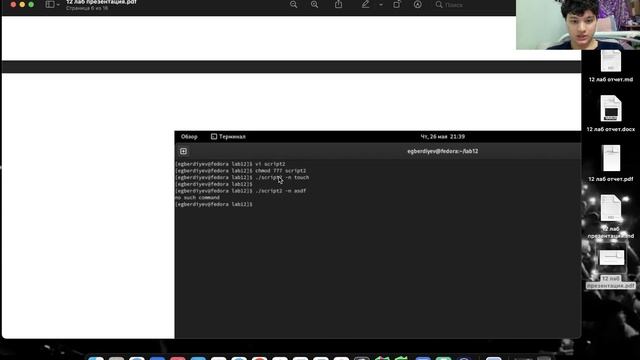The height and width of the screenshot is (360, 640).
Task: Zoom in on the PDF page
Action: [x=314, y=4]
